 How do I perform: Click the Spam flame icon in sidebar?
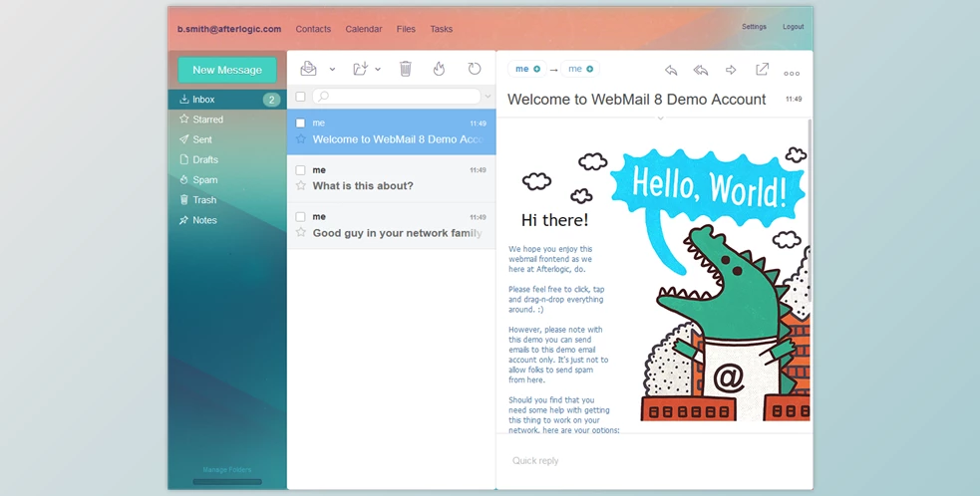click(x=183, y=180)
